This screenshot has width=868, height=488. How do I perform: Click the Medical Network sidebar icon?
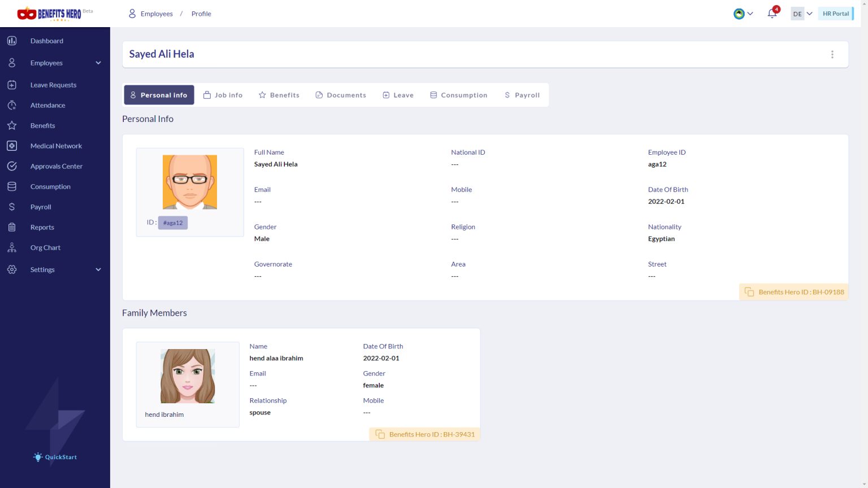click(x=12, y=146)
